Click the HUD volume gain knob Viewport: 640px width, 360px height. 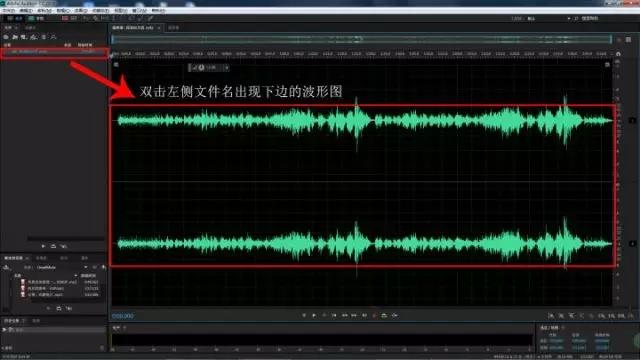coord(201,67)
